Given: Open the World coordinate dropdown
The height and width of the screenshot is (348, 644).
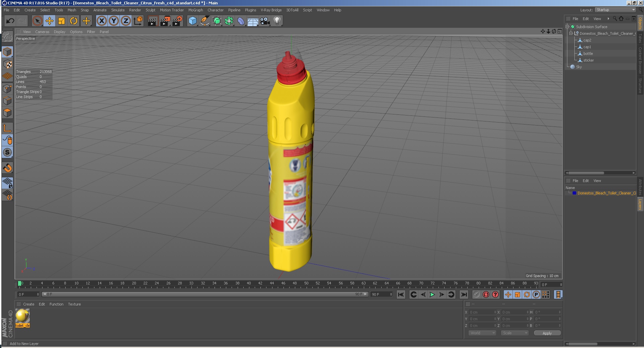Looking at the screenshot, I should [482, 333].
